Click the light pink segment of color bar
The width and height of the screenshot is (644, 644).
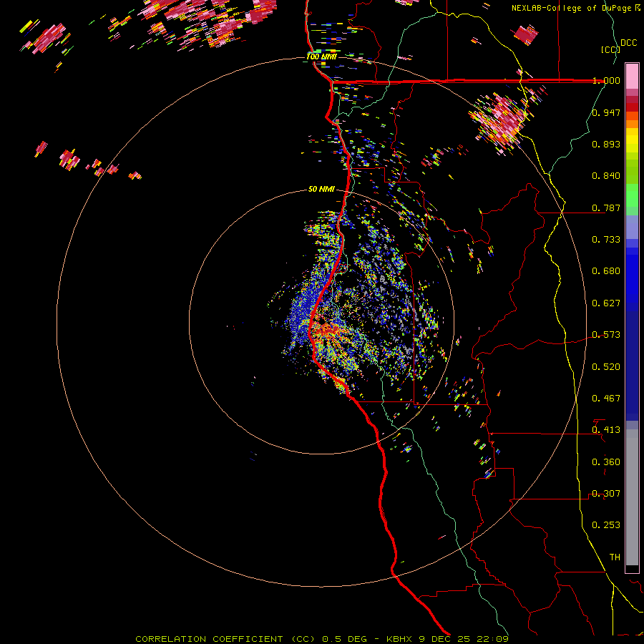tap(632, 76)
